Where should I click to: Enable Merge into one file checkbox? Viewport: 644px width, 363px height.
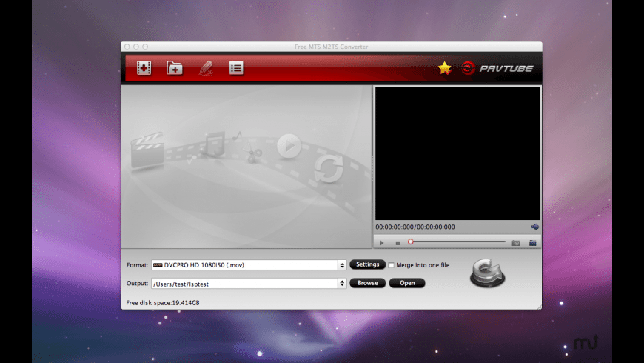coord(391,265)
